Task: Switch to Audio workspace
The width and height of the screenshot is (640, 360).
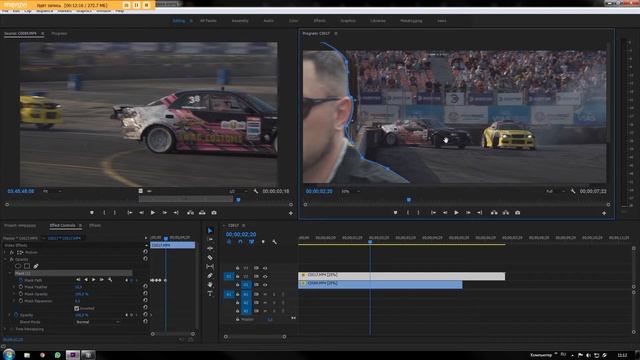Action: [x=268, y=20]
